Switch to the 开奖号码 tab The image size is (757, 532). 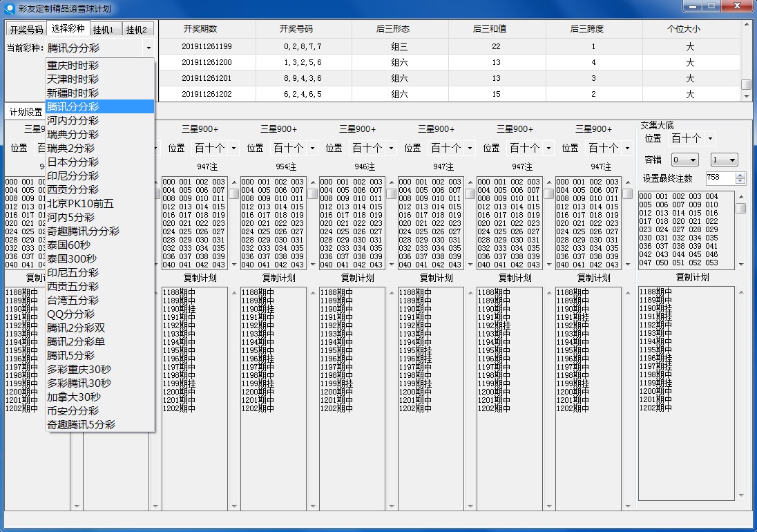pos(26,30)
